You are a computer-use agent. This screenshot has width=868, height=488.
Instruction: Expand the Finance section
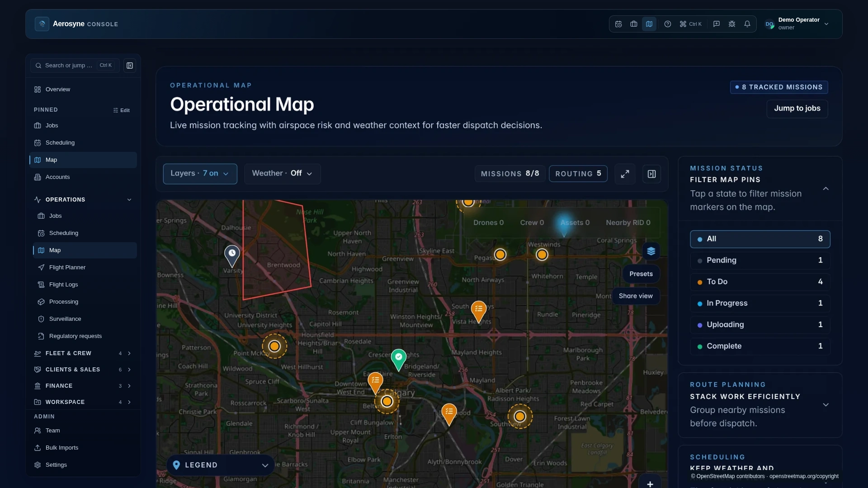pos(83,386)
